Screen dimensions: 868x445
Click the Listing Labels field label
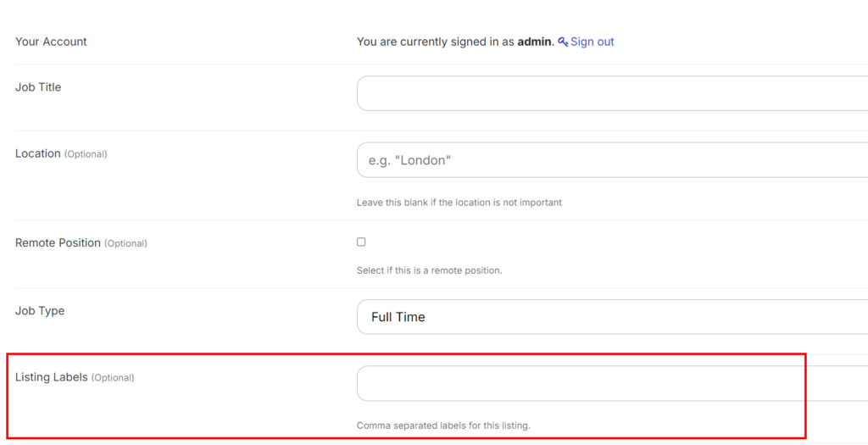pos(52,377)
